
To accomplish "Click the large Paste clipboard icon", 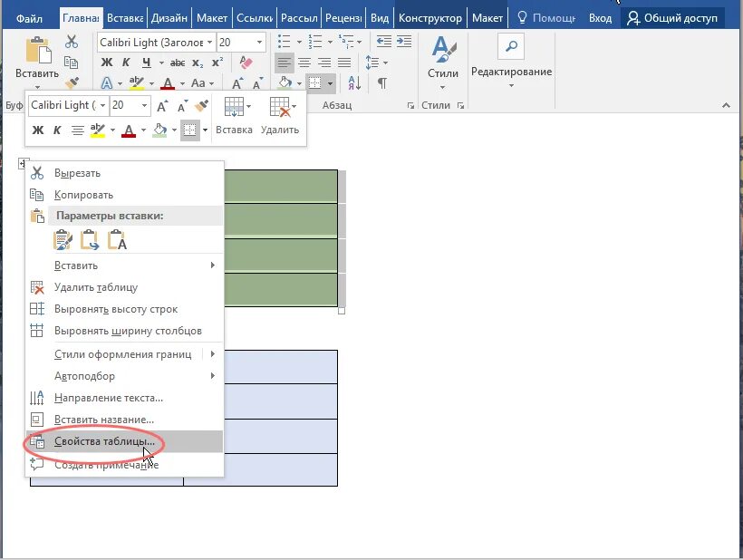I will pos(38,50).
